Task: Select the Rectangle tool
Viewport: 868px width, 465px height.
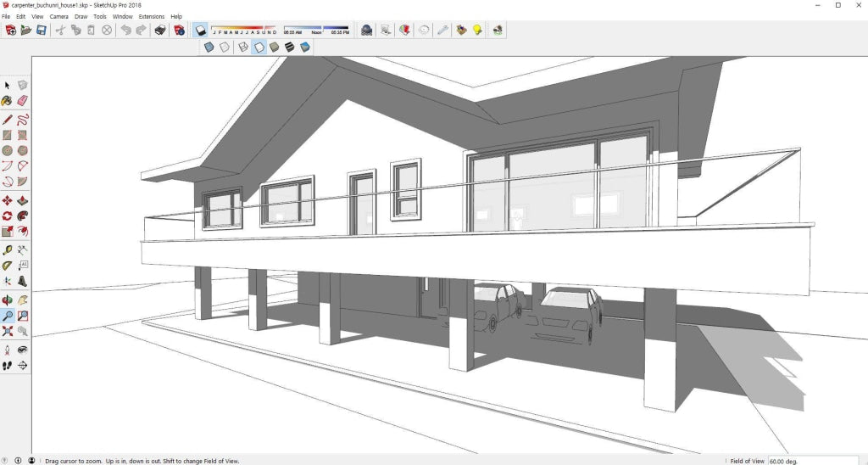Action: coord(7,135)
